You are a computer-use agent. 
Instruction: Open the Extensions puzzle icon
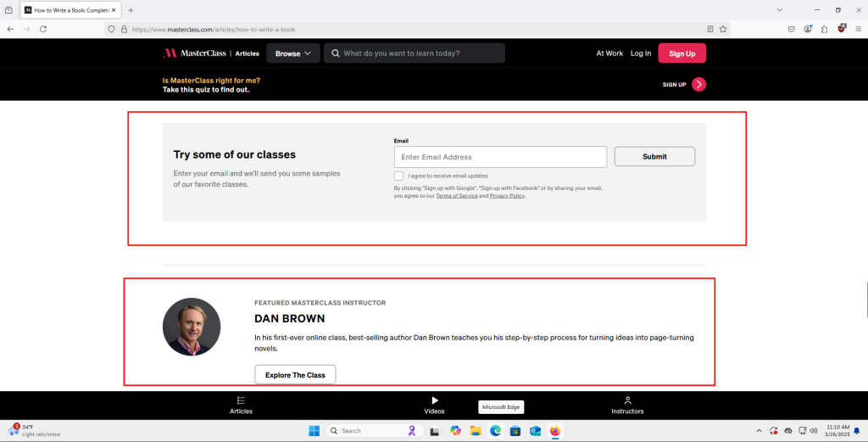coord(824,30)
